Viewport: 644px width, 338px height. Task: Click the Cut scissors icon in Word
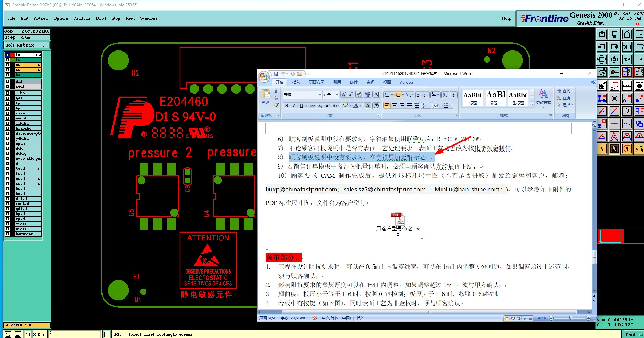tap(276, 91)
